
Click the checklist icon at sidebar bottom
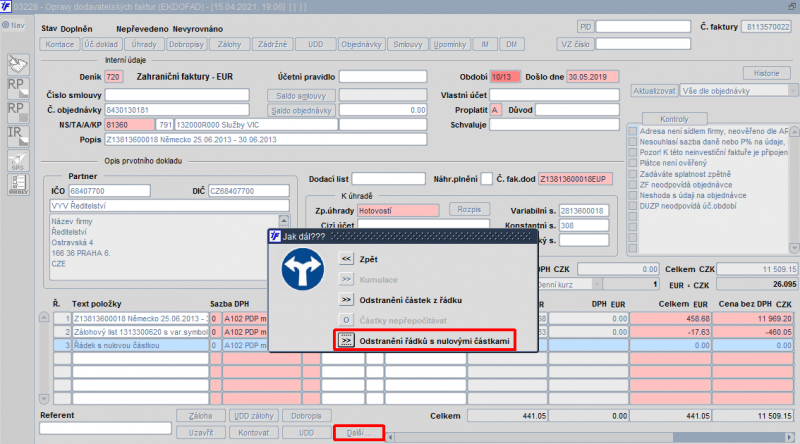[x=17, y=183]
